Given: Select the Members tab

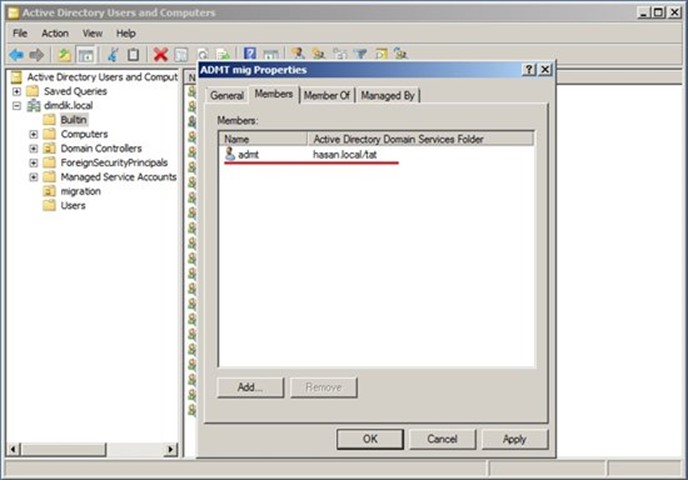Looking at the screenshot, I should click(x=274, y=94).
